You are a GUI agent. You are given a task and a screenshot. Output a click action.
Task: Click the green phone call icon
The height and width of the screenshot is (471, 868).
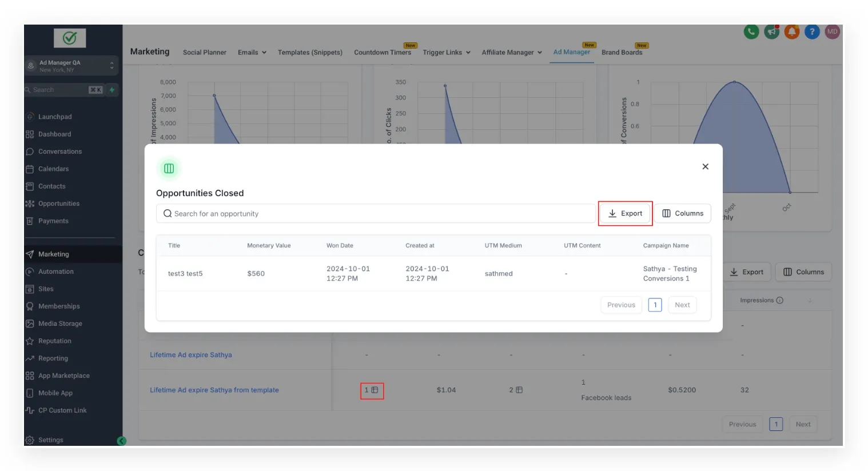tap(751, 32)
